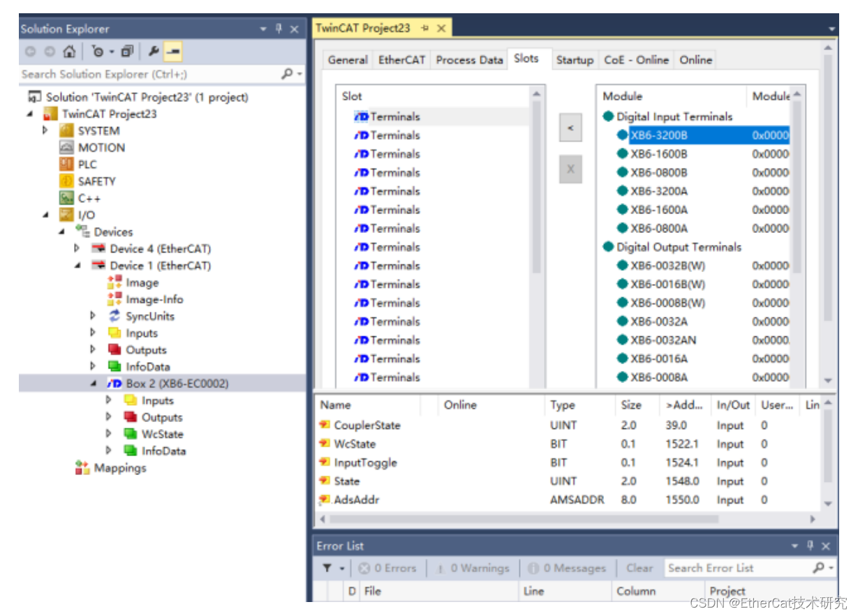The width and height of the screenshot is (858, 616).
Task: Switch to the Process Data tab
Action: coord(469,60)
